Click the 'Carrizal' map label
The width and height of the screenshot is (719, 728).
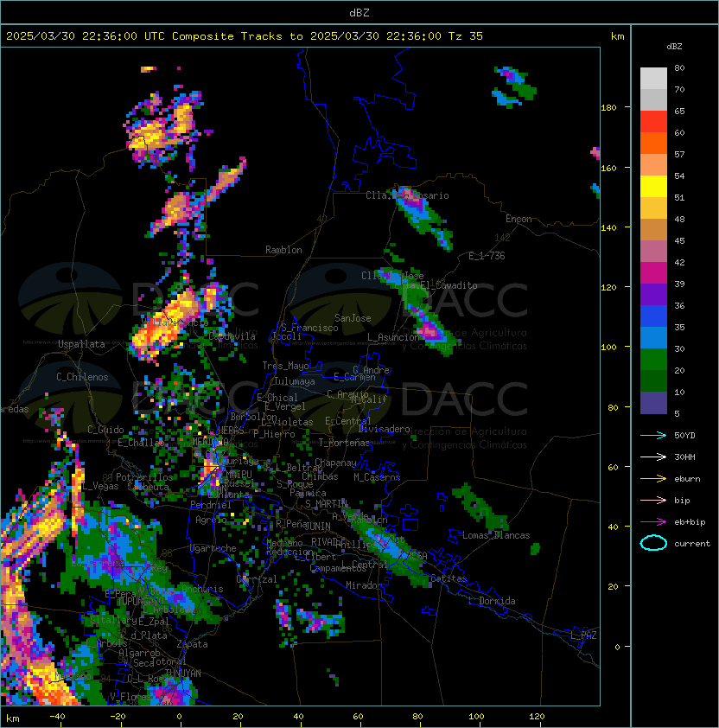(x=257, y=579)
